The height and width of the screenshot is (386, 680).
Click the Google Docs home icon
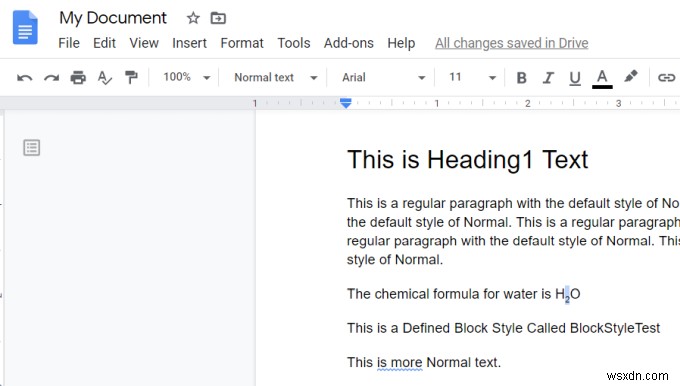pos(25,28)
